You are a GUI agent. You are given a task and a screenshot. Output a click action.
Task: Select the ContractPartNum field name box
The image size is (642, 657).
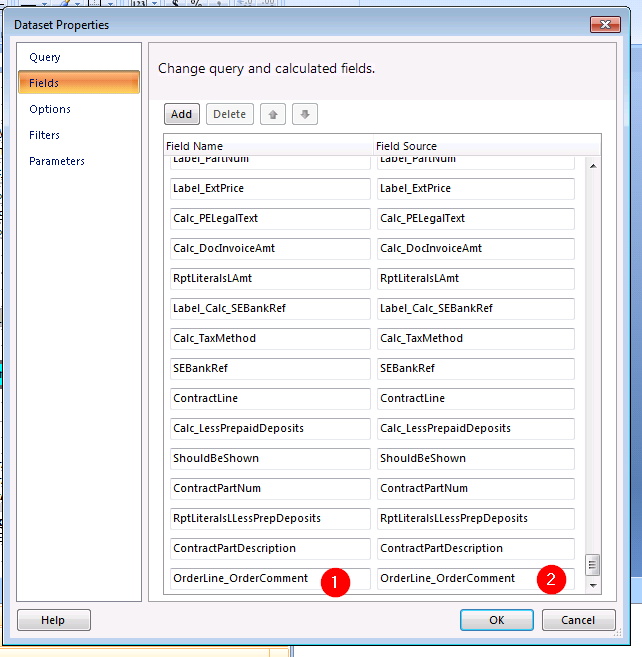click(270, 489)
